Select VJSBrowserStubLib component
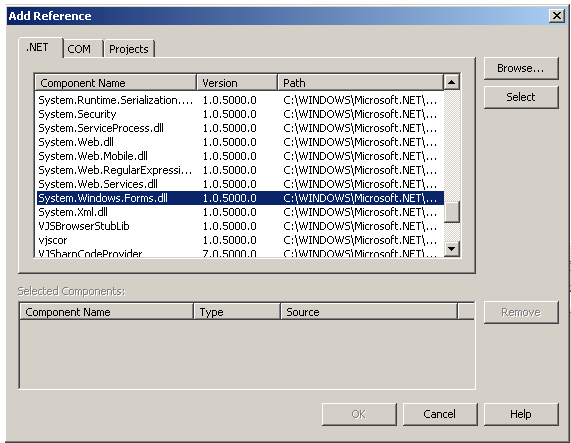 (x=240, y=226)
